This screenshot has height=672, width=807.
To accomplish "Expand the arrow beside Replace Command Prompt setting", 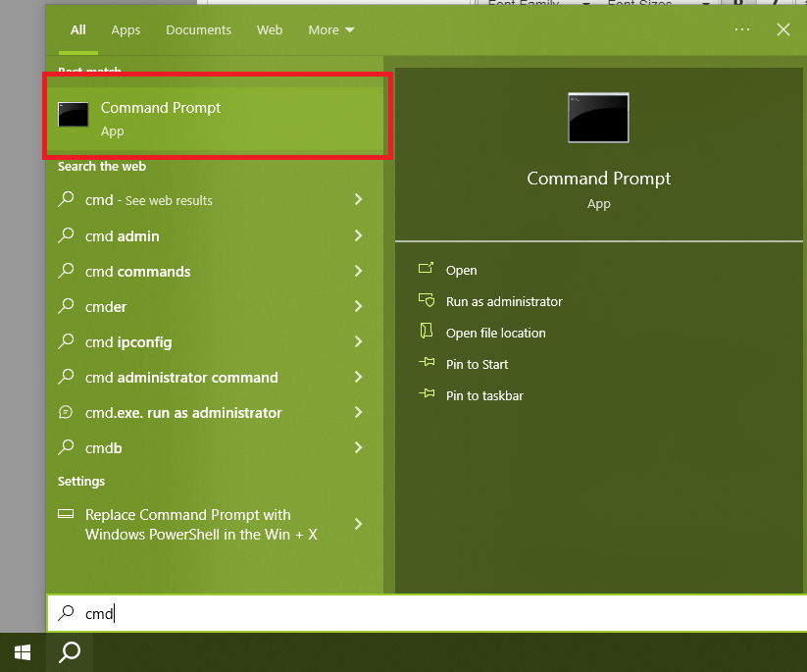I will pos(358,524).
